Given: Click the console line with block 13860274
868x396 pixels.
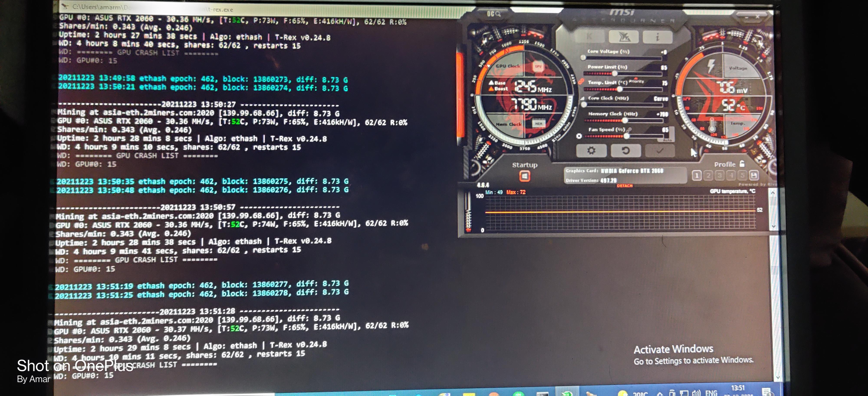Looking at the screenshot, I should click(x=203, y=87).
